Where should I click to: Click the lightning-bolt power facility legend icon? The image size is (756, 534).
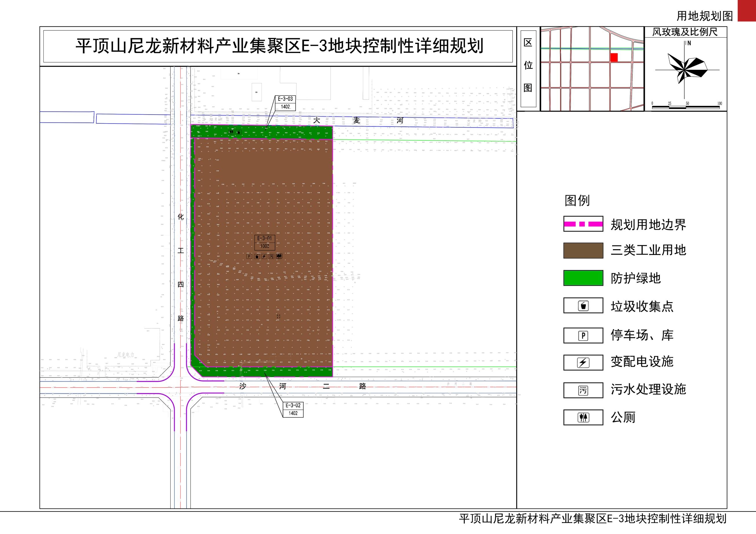pos(583,363)
